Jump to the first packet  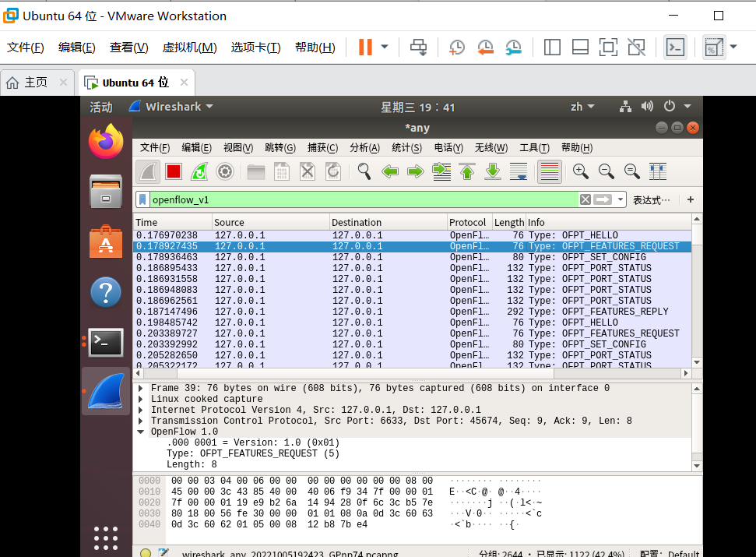tap(466, 171)
